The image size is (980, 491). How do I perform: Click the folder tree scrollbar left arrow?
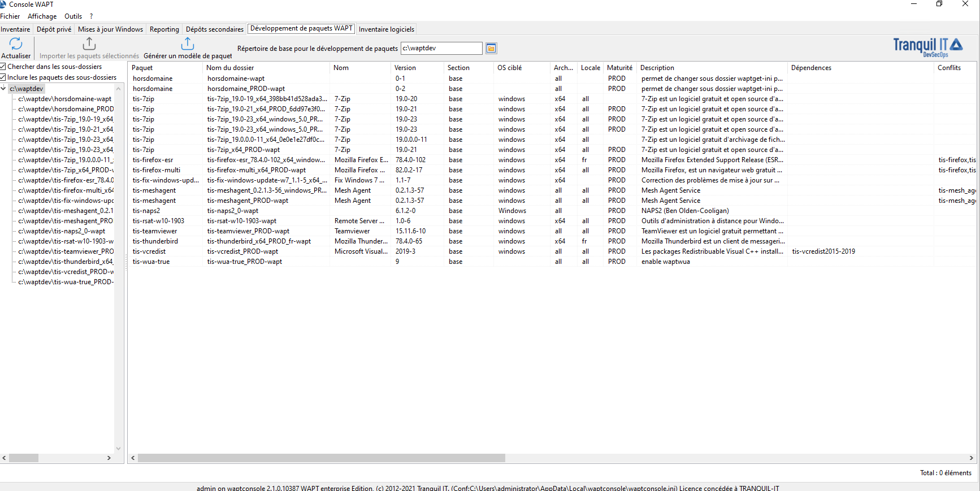(x=4, y=458)
